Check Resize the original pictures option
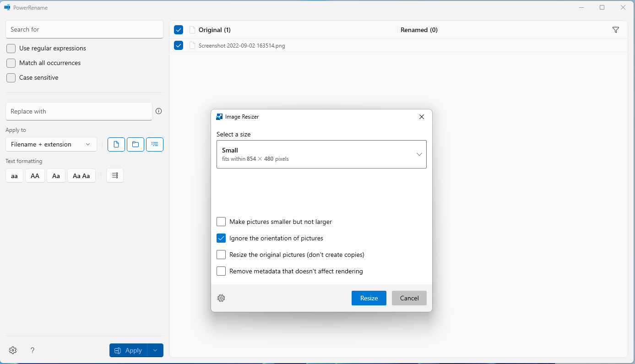This screenshot has width=635, height=364. pos(221,255)
